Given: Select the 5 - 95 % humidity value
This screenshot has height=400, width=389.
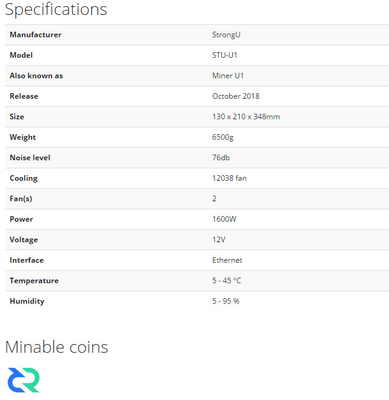Looking at the screenshot, I should pos(226,301).
